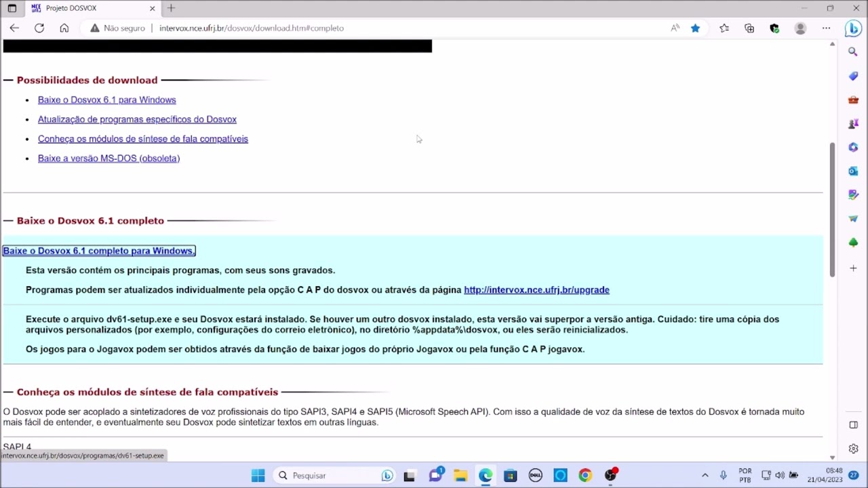The width and height of the screenshot is (868, 488).
Task: Click the scrollbar down arrow
Action: point(832,457)
